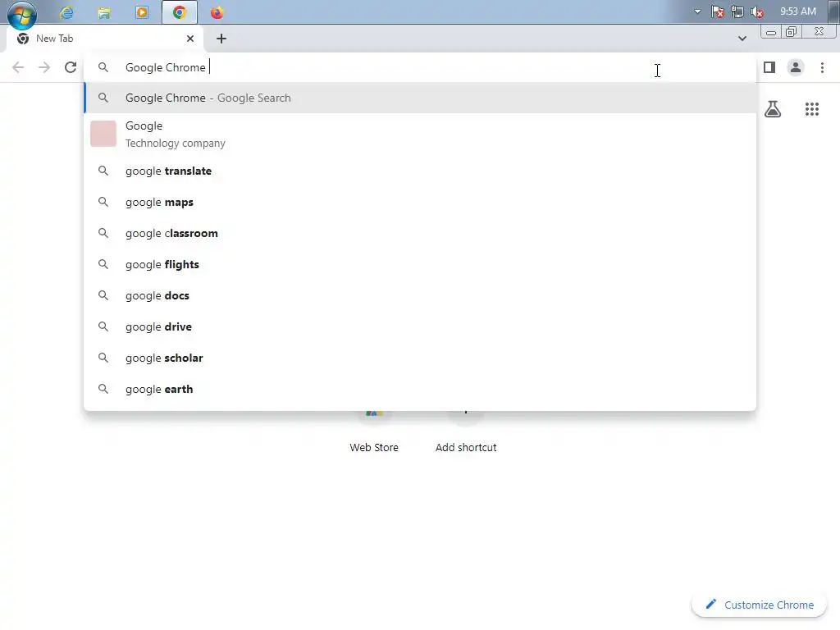The image size is (840, 630).
Task: Select the 'google maps' suggestion
Action: pyautogui.click(x=420, y=202)
